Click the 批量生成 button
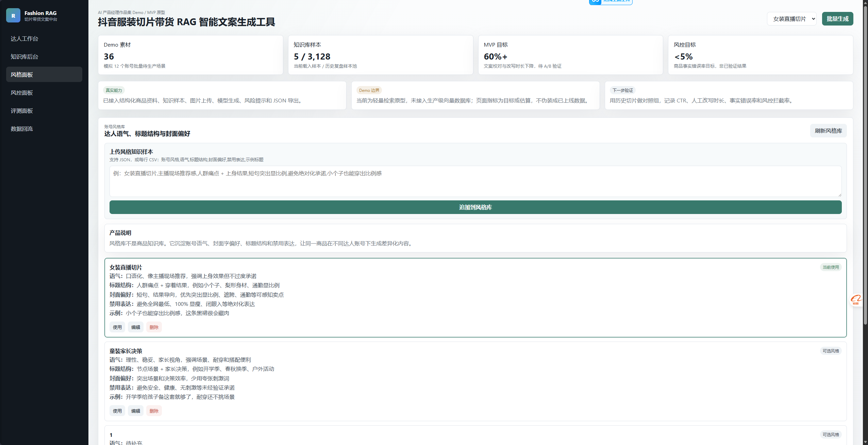Screen dimensions: 868x445 (x=837, y=19)
